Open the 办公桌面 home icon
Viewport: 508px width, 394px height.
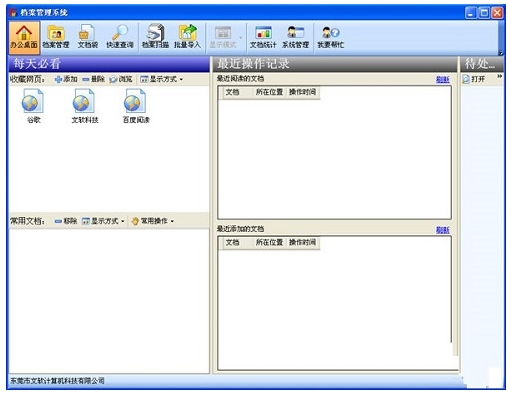pos(24,37)
